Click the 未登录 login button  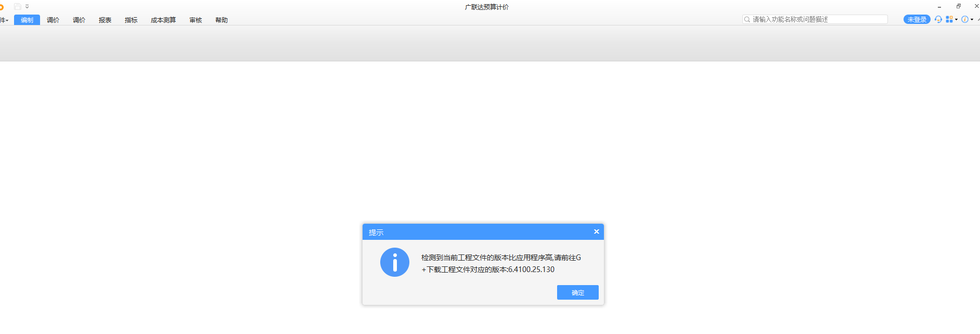click(917, 19)
